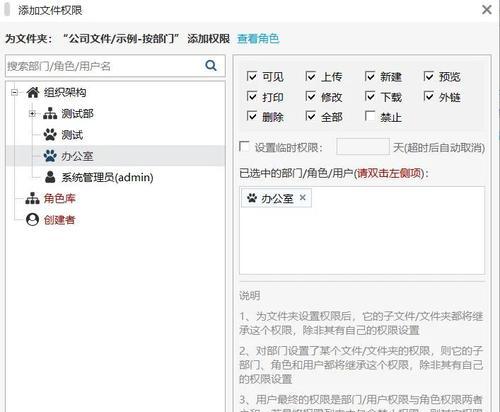Click the user icon for 系统管理员(admin)
The height and width of the screenshot is (412, 500).
coord(50,177)
